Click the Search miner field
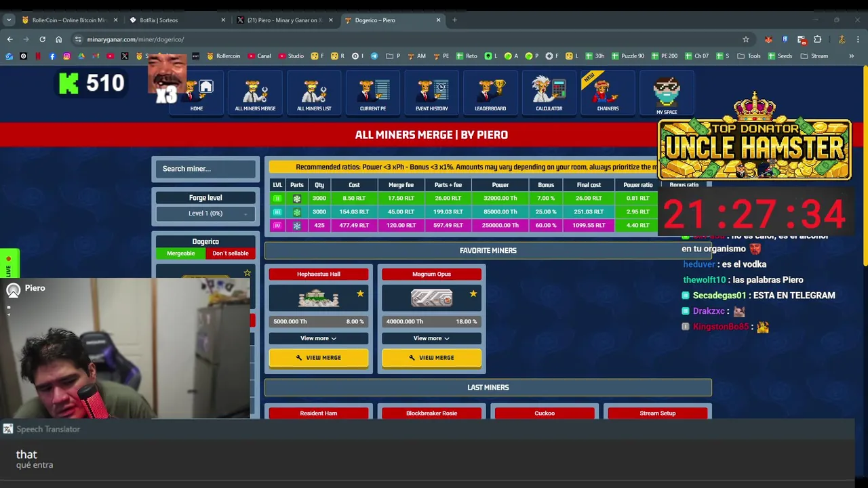Image resolution: width=868 pixels, height=488 pixels. pyautogui.click(x=205, y=169)
